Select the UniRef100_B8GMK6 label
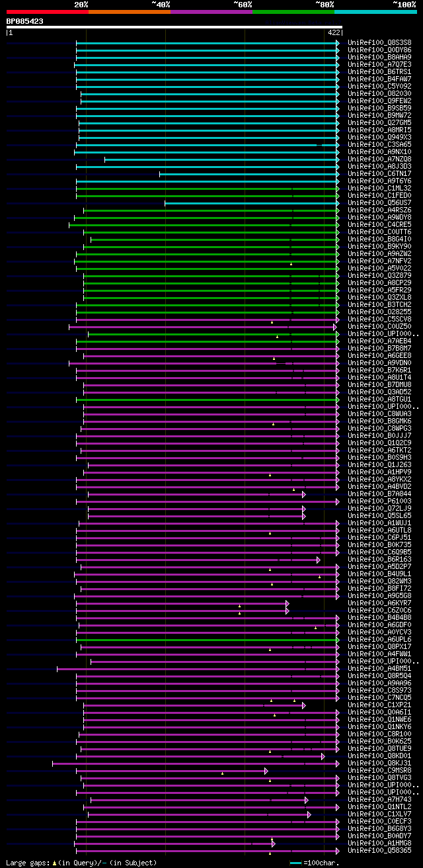Image resolution: width=423 pixels, height=868 pixels. 379,421
